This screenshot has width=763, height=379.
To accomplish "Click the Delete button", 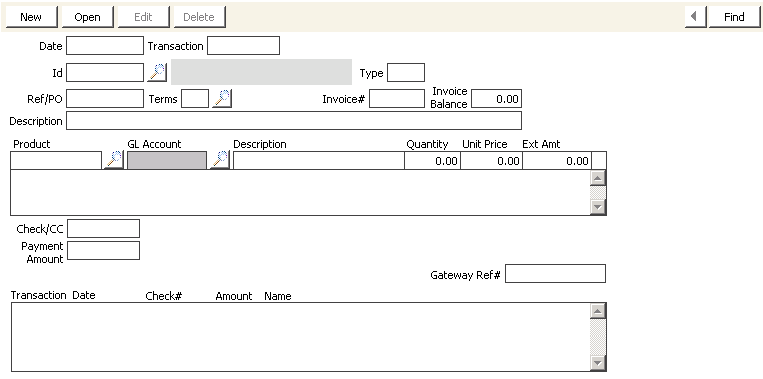I will 200,17.
